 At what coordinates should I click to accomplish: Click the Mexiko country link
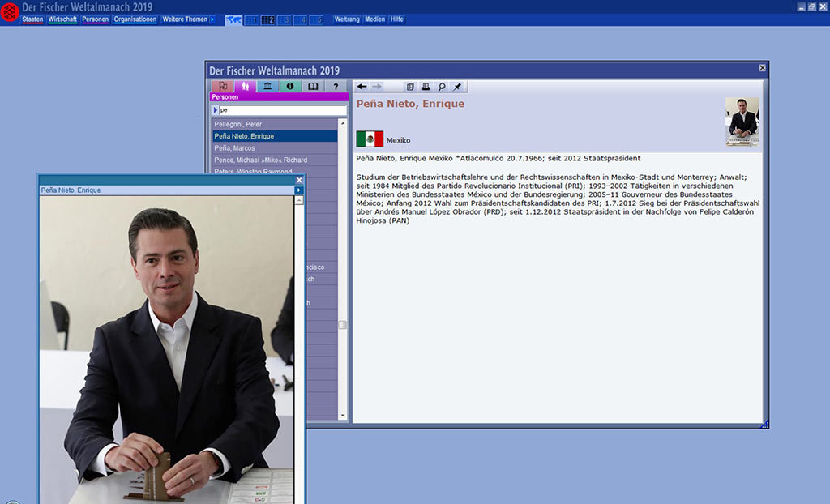pyautogui.click(x=398, y=140)
